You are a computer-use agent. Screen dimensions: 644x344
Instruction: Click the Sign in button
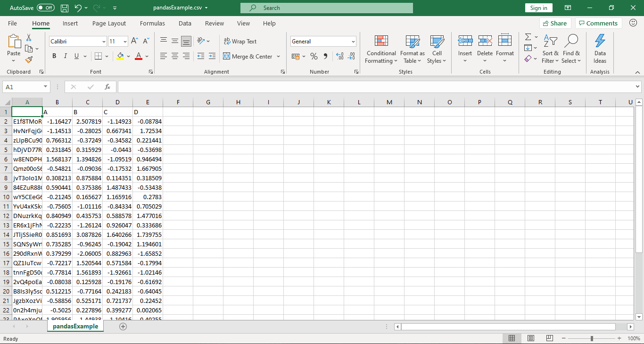[x=538, y=8]
